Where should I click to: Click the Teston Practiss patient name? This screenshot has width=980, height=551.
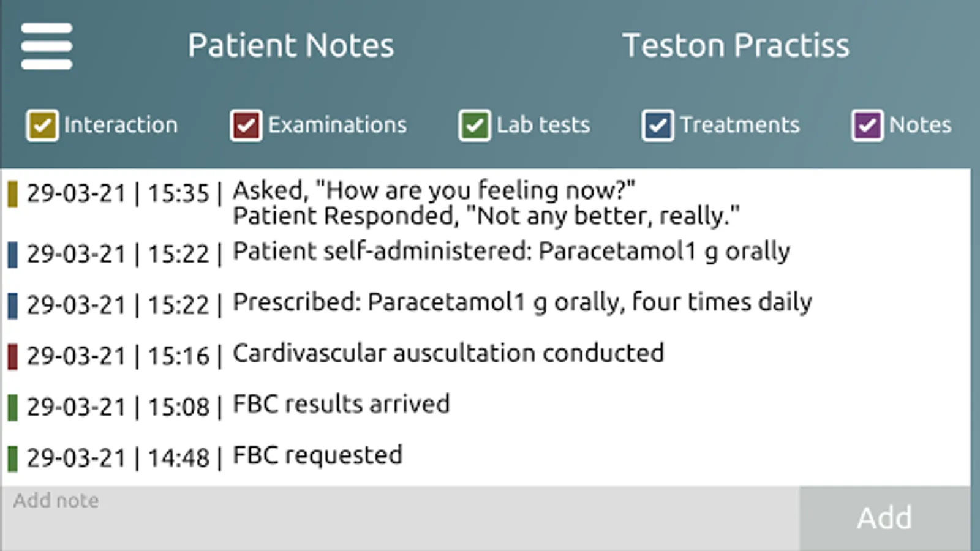(x=736, y=46)
